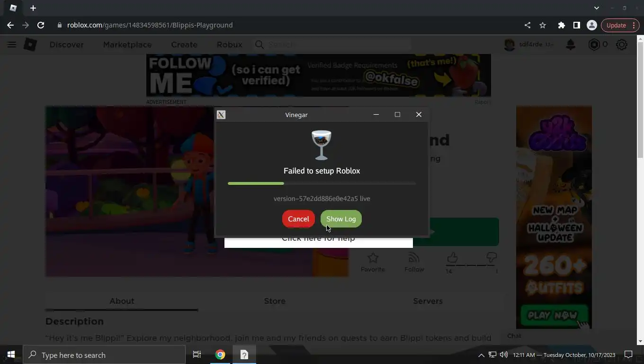Click the Chrome taskbar icon
The width and height of the screenshot is (644, 364).
click(x=220, y=355)
